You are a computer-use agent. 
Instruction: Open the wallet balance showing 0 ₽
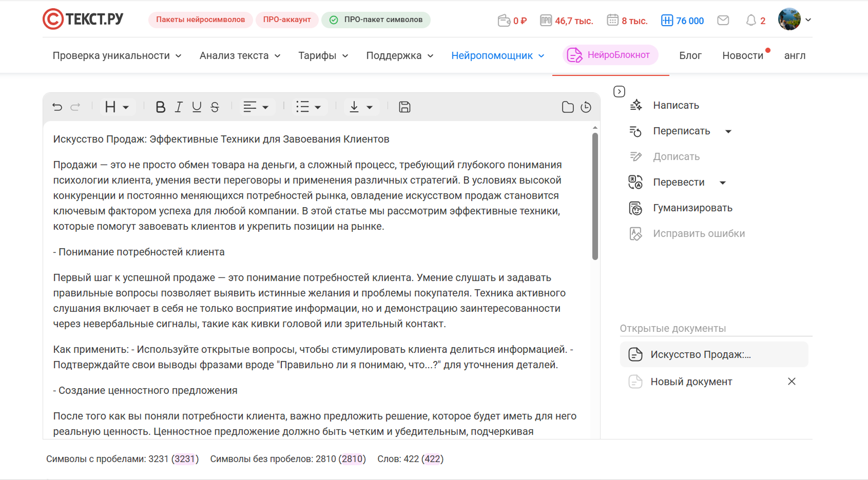tap(512, 20)
